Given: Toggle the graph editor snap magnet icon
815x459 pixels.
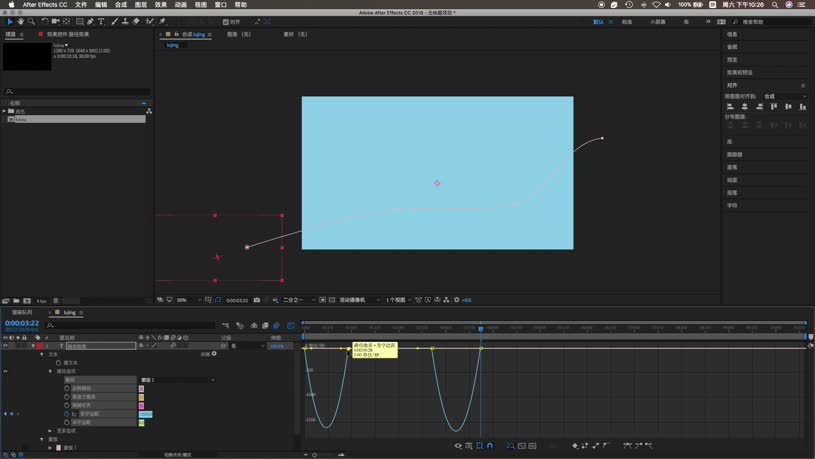Looking at the screenshot, I should [490, 445].
